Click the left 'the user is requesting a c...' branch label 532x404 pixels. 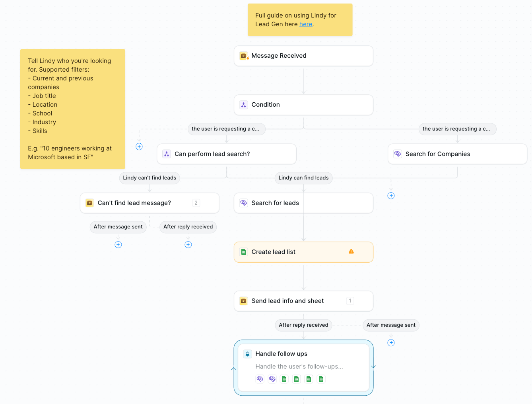(x=227, y=129)
